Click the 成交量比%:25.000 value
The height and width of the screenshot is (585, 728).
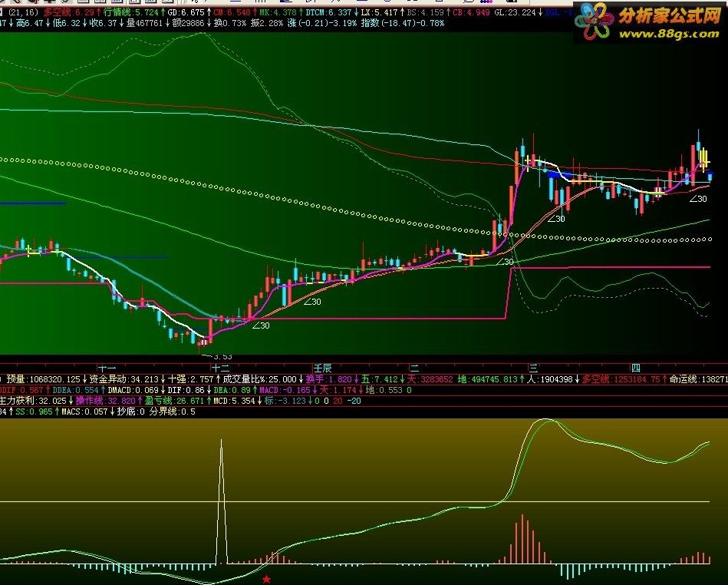click(x=259, y=379)
